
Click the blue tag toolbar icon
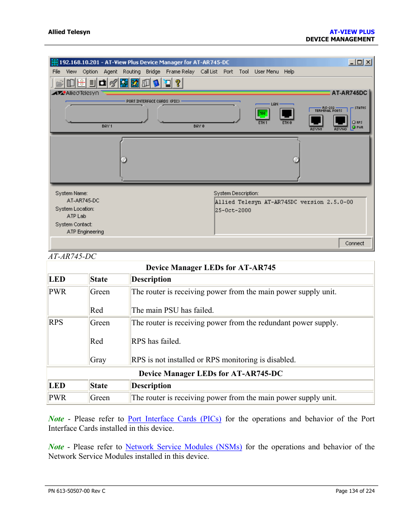(x=156, y=83)
